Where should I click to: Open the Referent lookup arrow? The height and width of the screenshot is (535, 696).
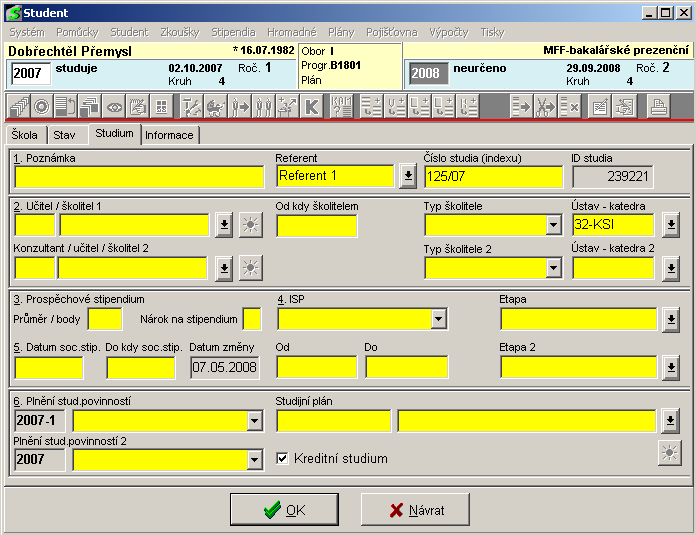407,176
